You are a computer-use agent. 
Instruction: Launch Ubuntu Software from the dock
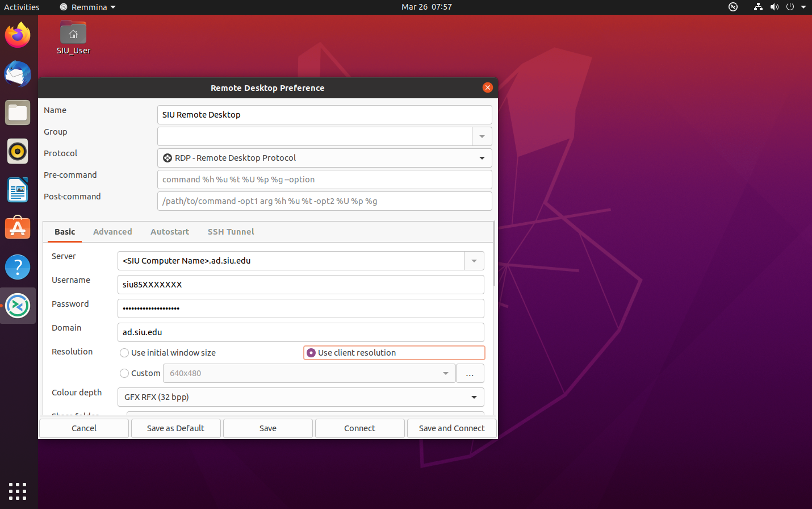pos(18,228)
